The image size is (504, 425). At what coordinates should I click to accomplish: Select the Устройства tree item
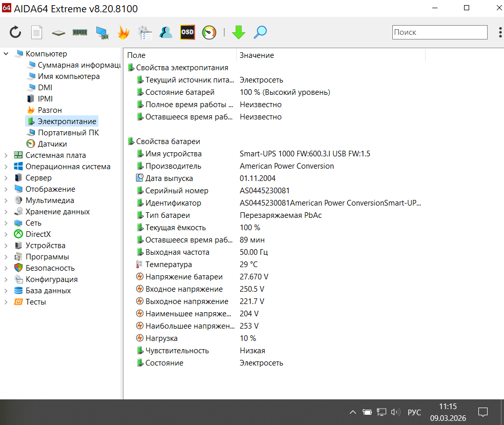point(45,246)
